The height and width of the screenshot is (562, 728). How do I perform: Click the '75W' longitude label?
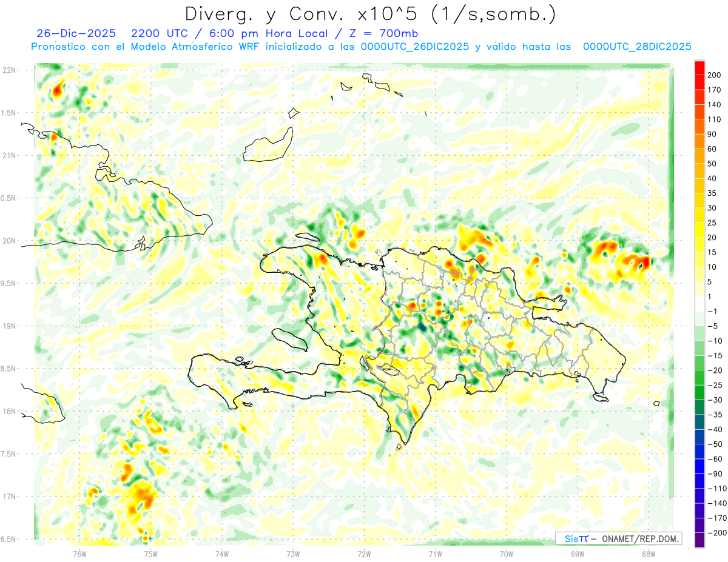pyautogui.click(x=151, y=554)
